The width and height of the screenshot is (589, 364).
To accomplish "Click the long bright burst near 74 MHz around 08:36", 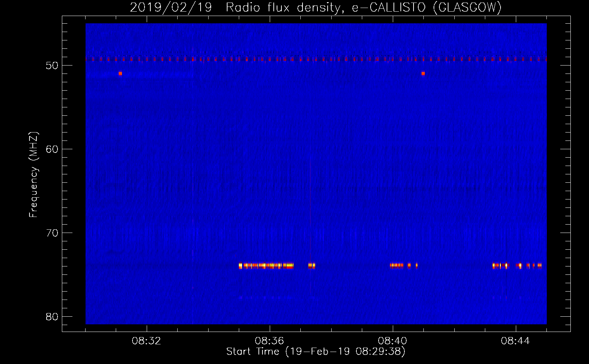I will click(x=266, y=266).
